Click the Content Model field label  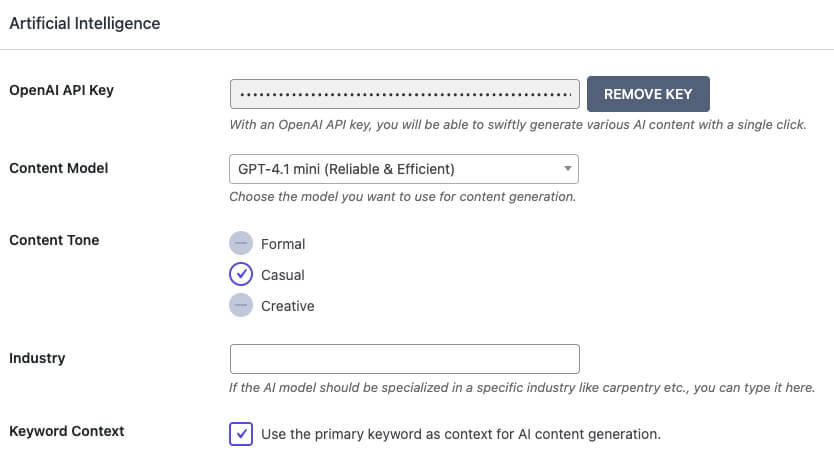coord(59,168)
